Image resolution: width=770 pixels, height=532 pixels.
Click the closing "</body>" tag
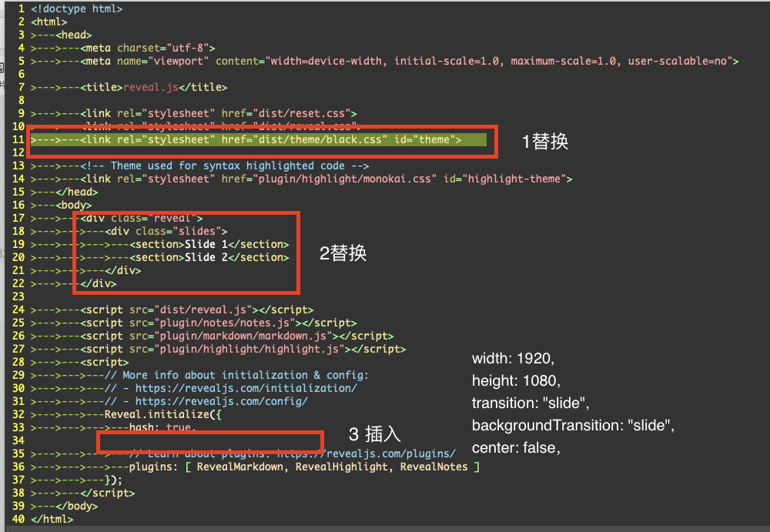[x=76, y=506]
